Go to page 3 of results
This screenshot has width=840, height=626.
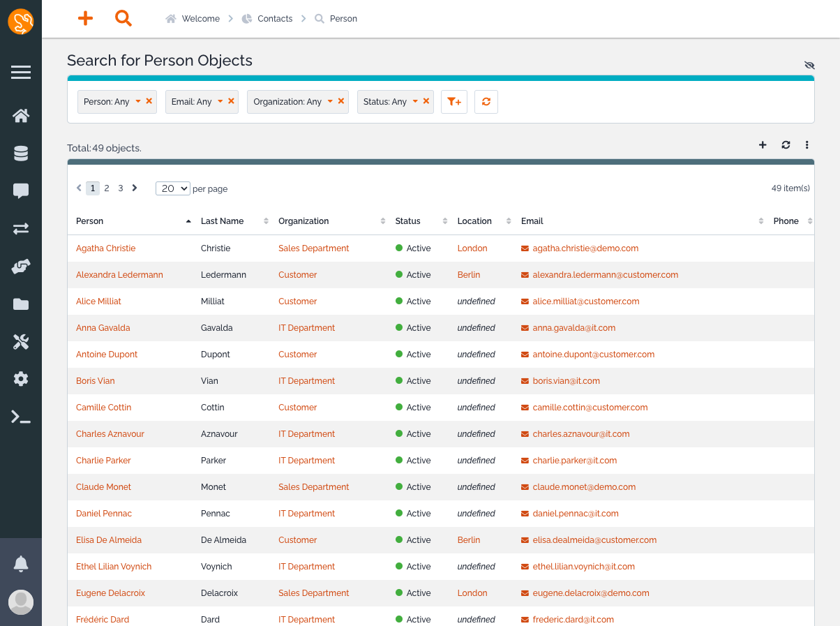(x=121, y=188)
